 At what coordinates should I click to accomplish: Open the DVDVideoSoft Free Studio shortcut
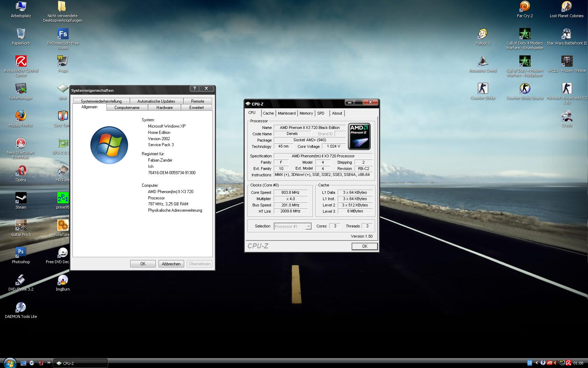[63, 39]
